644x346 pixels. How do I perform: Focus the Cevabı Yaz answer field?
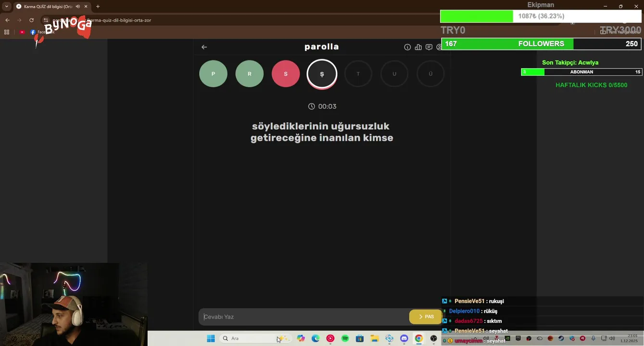click(303, 317)
